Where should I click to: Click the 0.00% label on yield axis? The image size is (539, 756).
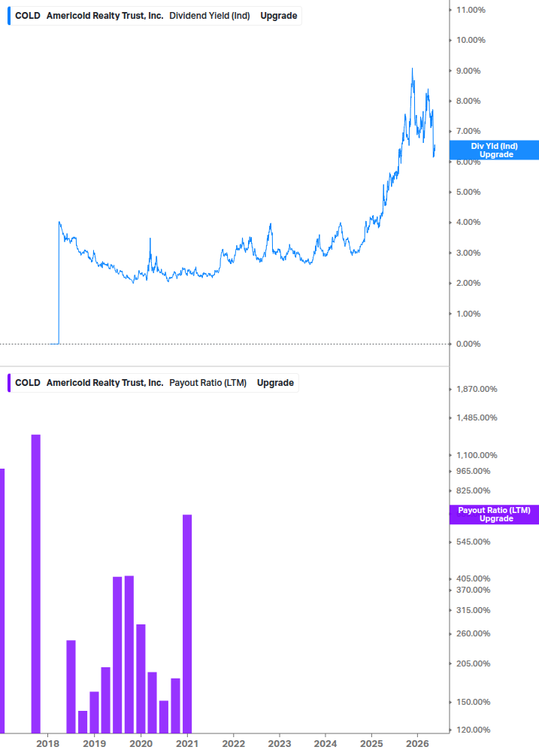[x=468, y=344]
